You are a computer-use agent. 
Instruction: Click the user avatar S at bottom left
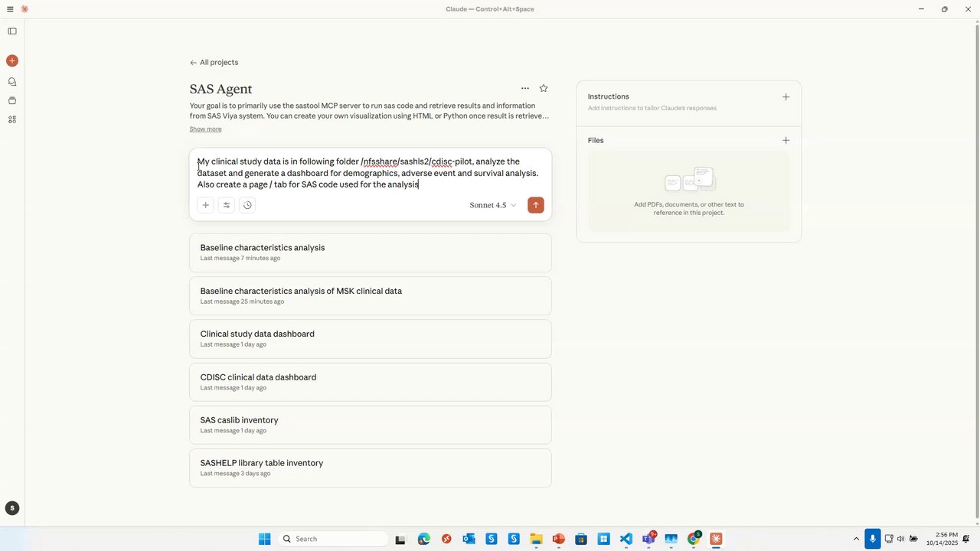click(12, 508)
